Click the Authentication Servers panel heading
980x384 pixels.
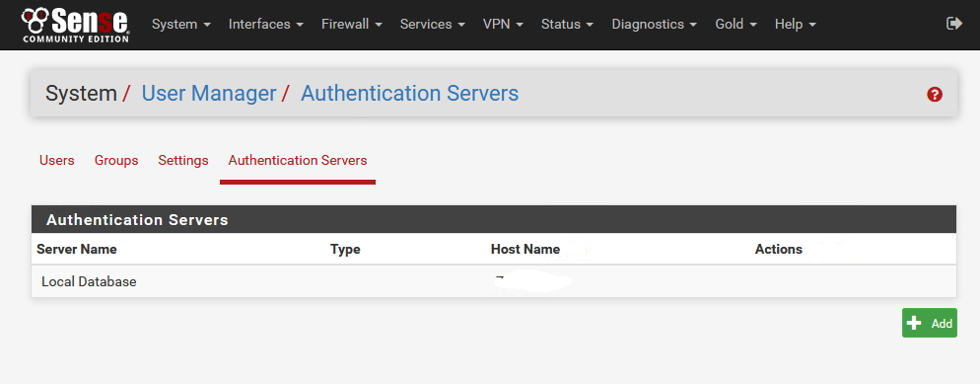pos(137,220)
